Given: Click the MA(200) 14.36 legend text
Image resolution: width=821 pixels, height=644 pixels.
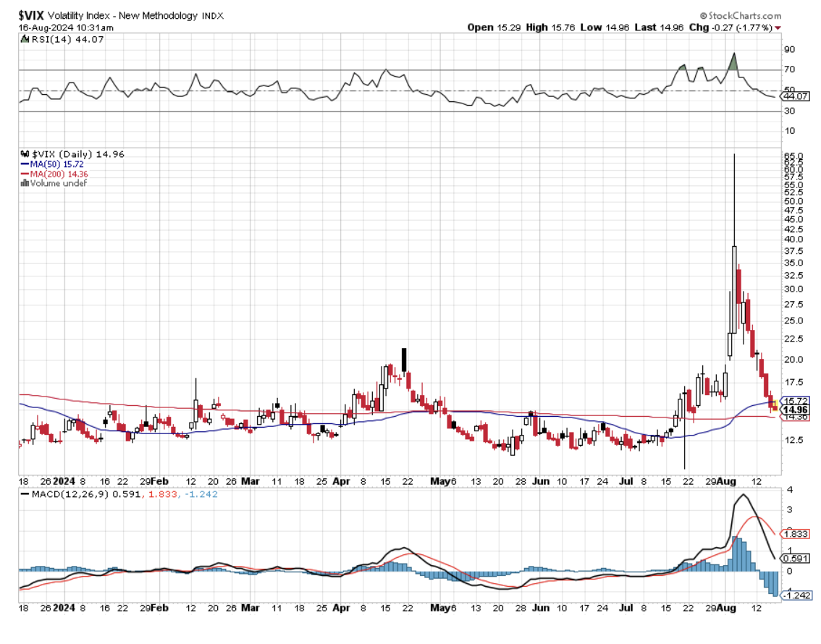Looking at the screenshot, I should (59, 174).
